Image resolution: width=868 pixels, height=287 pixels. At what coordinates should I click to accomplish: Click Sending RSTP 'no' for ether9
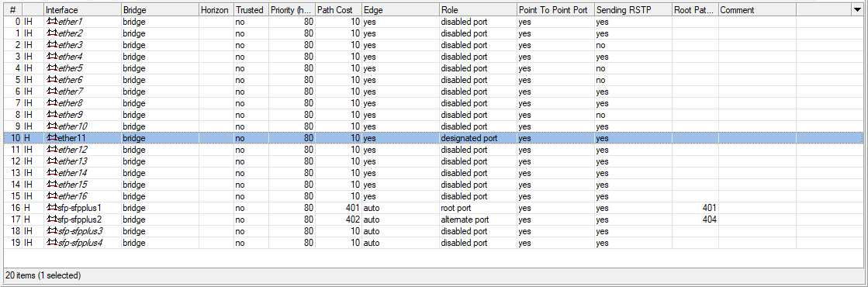tap(600, 115)
